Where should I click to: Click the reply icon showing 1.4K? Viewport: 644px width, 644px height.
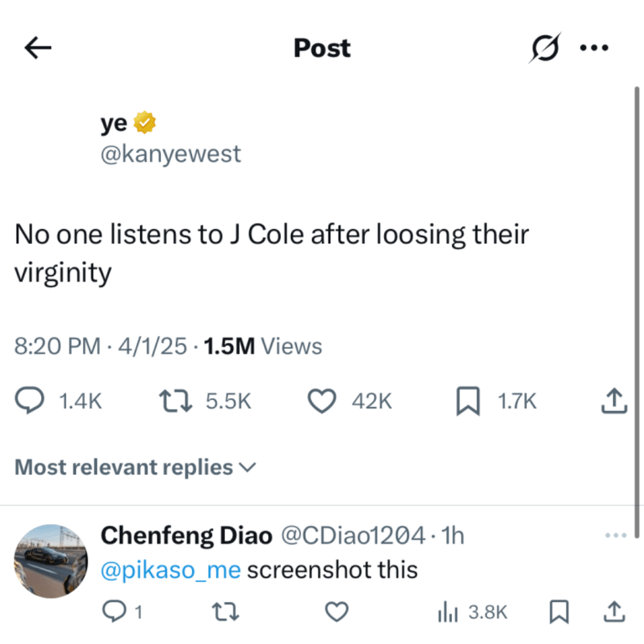tap(30, 402)
